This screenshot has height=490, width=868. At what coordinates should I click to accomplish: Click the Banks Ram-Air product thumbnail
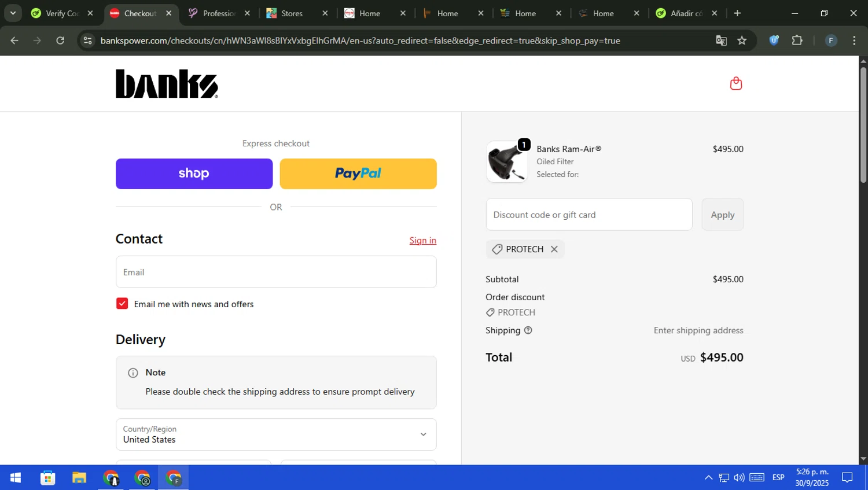[x=507, y=162]
